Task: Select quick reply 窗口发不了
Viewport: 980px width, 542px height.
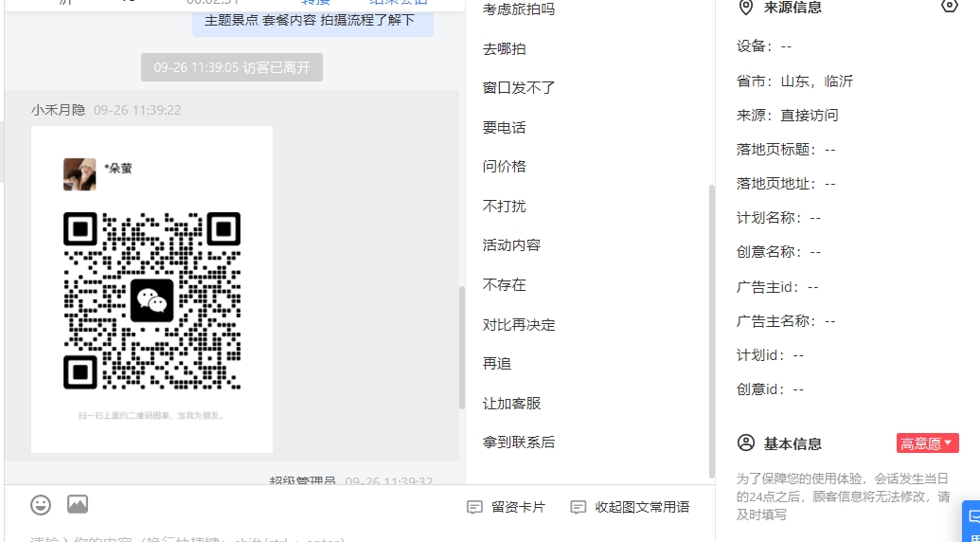Action: click(x=519, y=87)
